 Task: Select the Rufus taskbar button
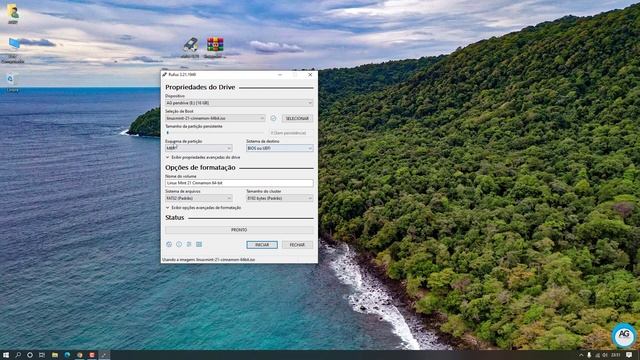[x=104, y=355]
